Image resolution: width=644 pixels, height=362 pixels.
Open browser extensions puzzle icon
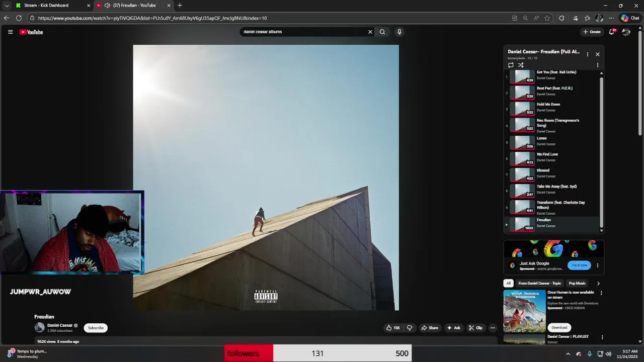(x=561, y=18)
